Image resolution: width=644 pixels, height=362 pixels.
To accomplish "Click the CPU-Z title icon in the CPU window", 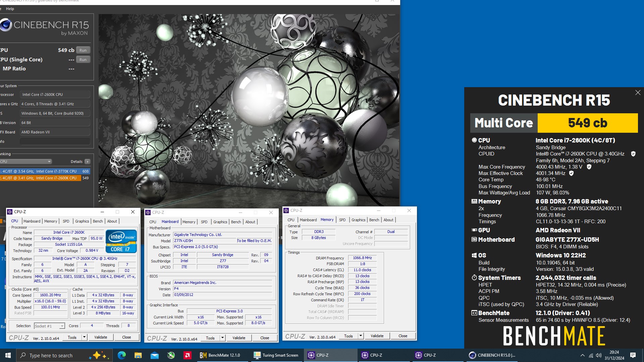I will (x=10, y=212).
